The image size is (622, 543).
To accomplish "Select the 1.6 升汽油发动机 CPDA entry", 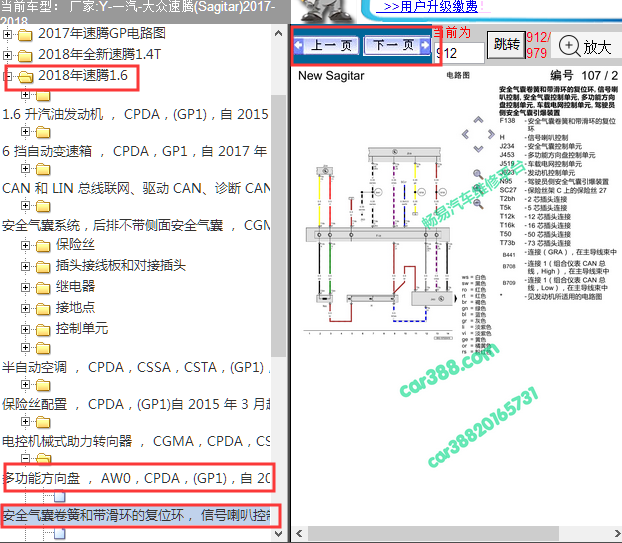I will (135, 114).
